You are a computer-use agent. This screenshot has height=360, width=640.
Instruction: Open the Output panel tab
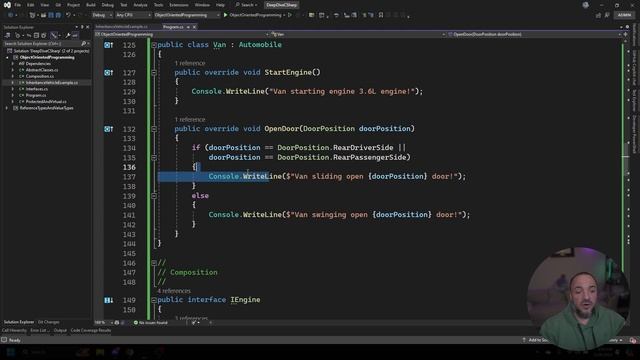(x=60, y=331)
